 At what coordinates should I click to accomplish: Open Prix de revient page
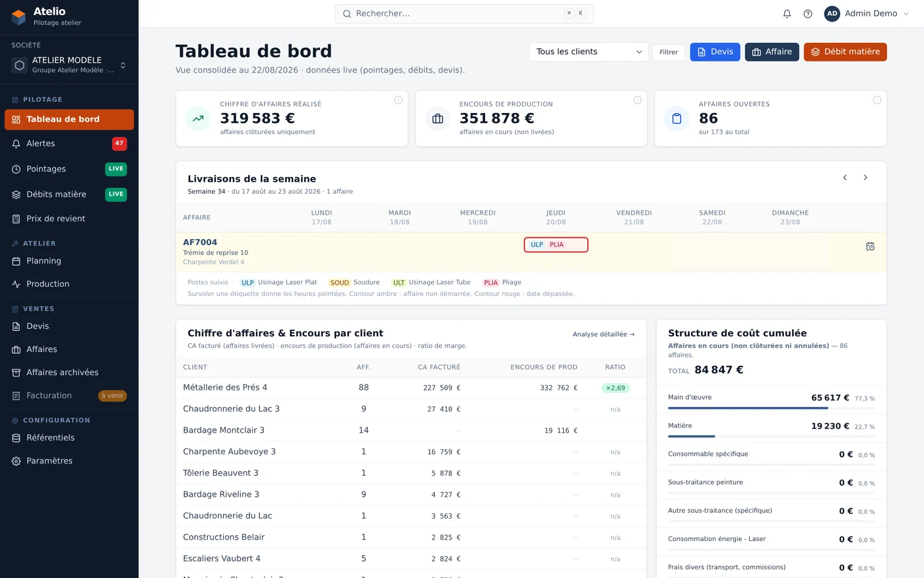[69, 219]
